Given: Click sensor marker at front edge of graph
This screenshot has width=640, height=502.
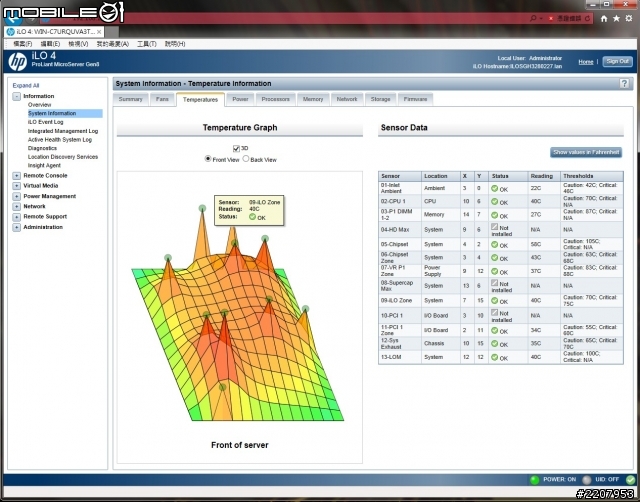Looking at the screenshot, I should pyautogui.click(x=222, y=386).
